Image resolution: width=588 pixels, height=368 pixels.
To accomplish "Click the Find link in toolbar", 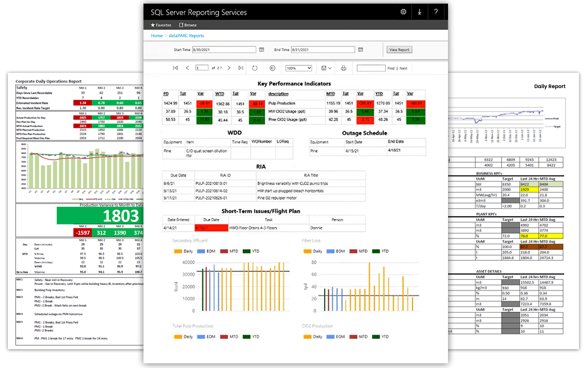I will point(391,69).
